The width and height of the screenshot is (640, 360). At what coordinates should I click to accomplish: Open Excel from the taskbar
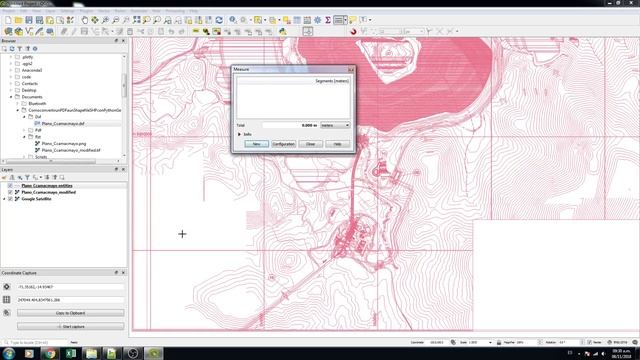tap(71, 353)
